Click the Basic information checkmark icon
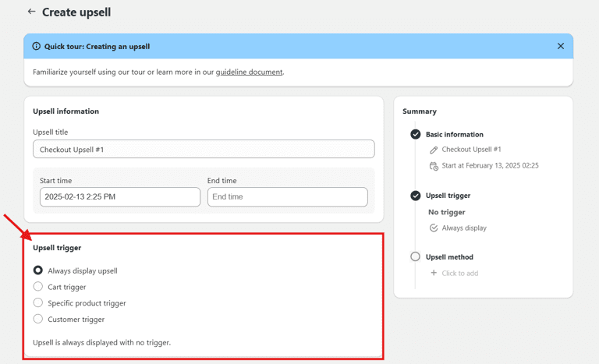Image resolution: width=599 pixels, height=364 pixels. coord(416,134)
